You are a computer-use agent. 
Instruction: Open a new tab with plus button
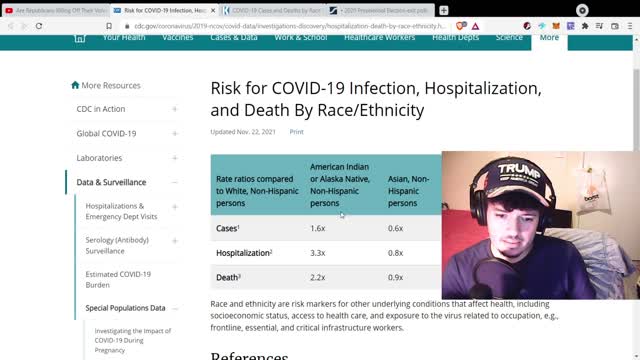(444, 11)
